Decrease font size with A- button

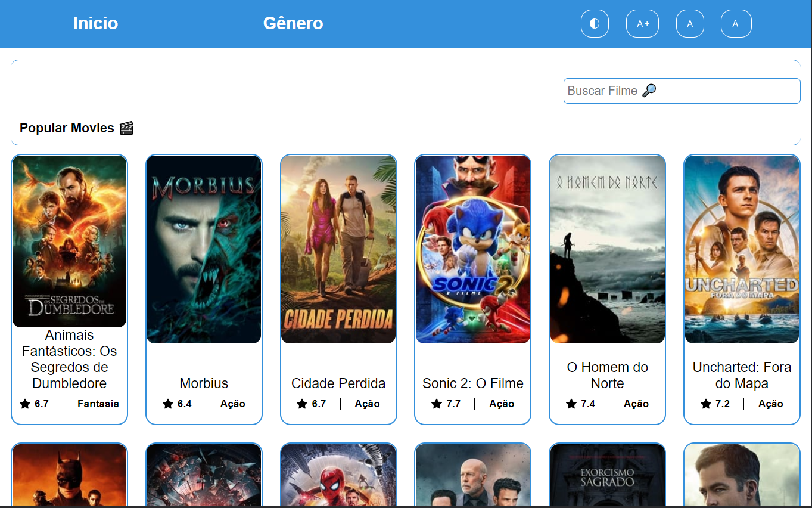736,24
